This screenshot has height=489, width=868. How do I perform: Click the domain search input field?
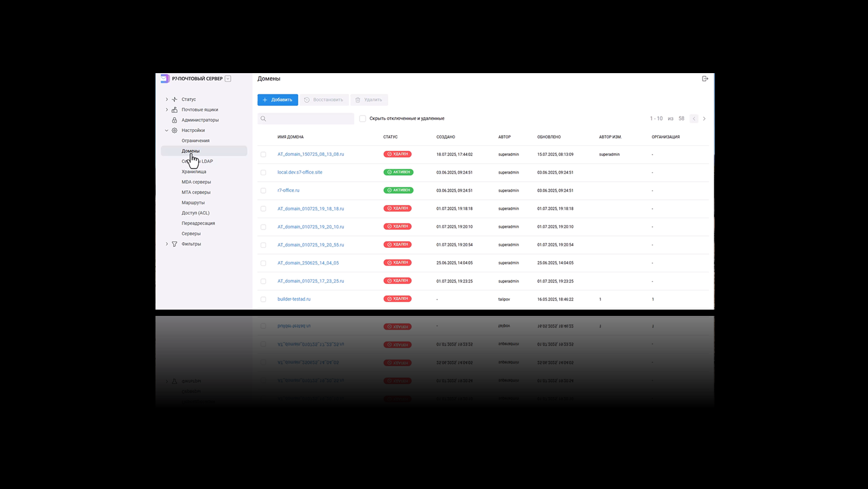click(310, 119)
